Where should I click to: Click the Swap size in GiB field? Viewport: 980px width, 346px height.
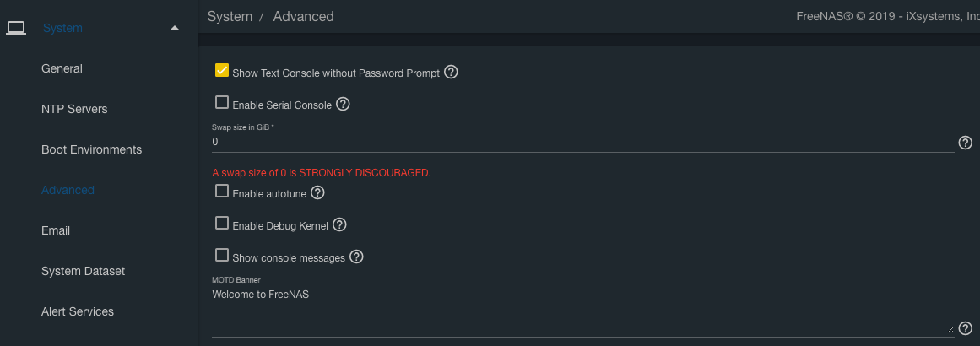[x=582, y=142]
